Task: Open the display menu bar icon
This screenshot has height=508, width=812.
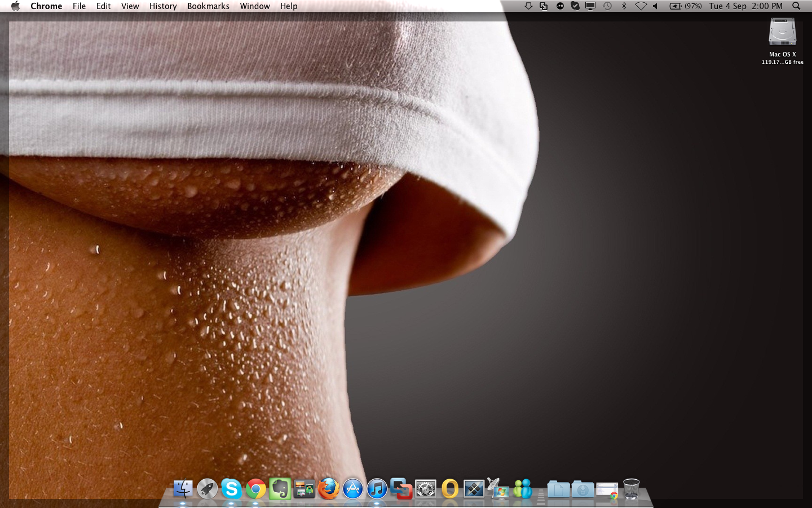Action: click(590, 6)
